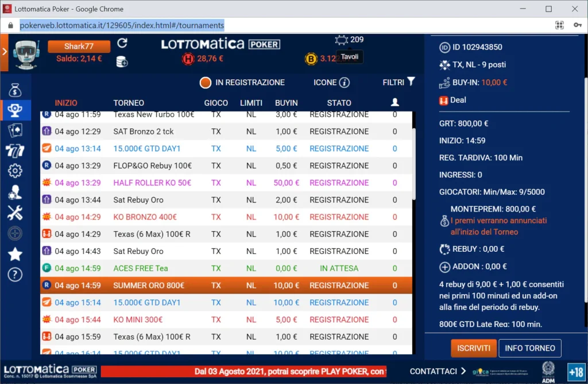Select KO MINI 300€ tournament
The height and width of the screenshot is (384, 588).
(x=226, y=320)
